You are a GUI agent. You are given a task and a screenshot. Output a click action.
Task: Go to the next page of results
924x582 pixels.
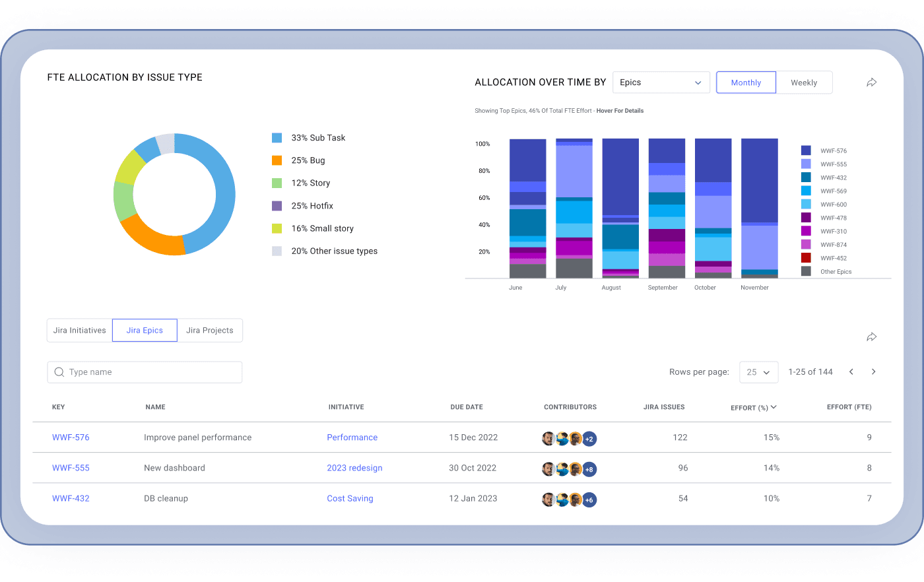[x=873, y=372]
